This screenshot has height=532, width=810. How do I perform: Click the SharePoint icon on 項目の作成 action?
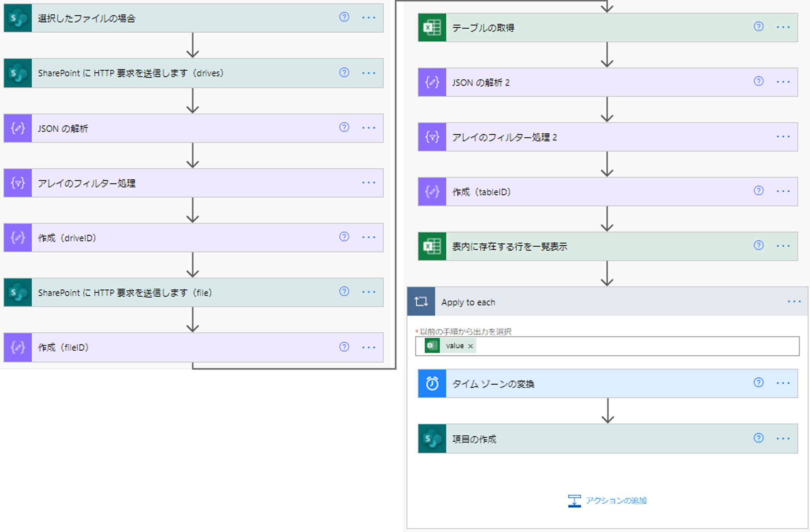coord(431,438)
